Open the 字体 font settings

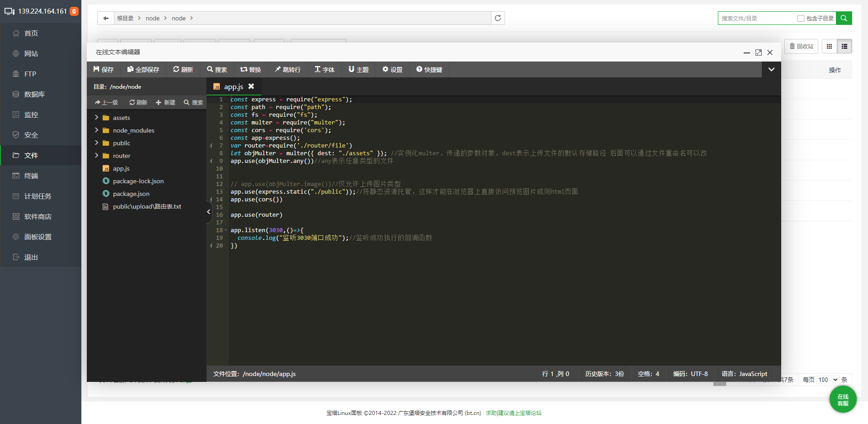tap(325, 69)
